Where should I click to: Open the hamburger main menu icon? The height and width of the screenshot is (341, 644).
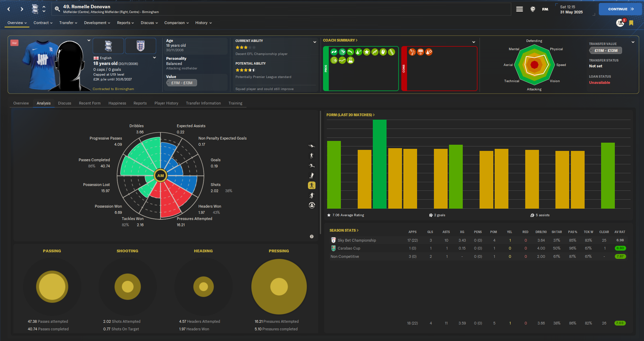(x=519, y=9)
